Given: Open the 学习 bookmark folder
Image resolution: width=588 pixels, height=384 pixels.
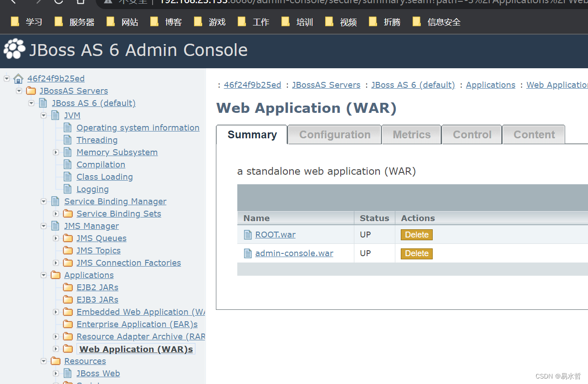Looking at the screenshot, I should point(27,22).
